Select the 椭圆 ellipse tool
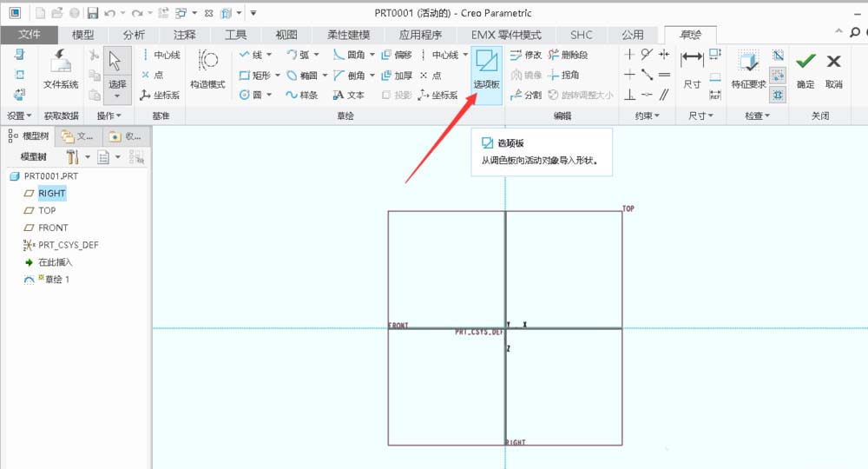 [x=302, y=76]
